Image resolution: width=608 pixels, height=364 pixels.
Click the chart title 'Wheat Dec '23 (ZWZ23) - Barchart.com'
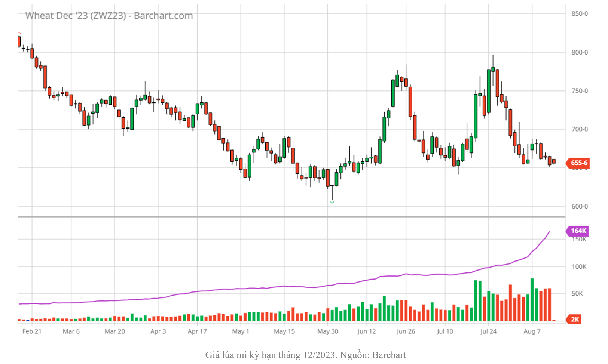tap(109, 16)
